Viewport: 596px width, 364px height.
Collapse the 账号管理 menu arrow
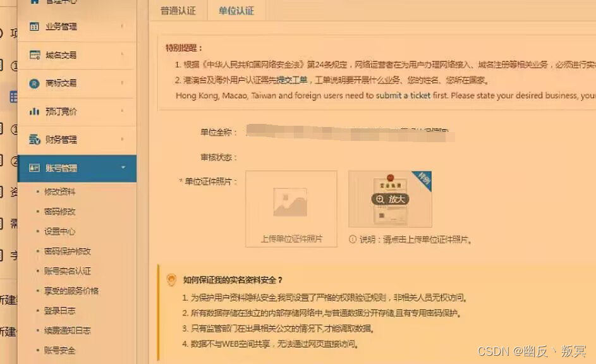pos(123,167)
